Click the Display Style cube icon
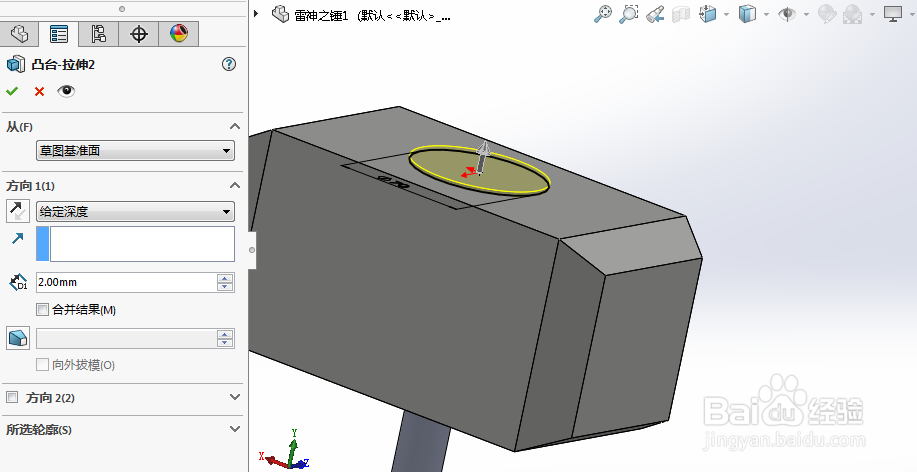 point(747,14)
